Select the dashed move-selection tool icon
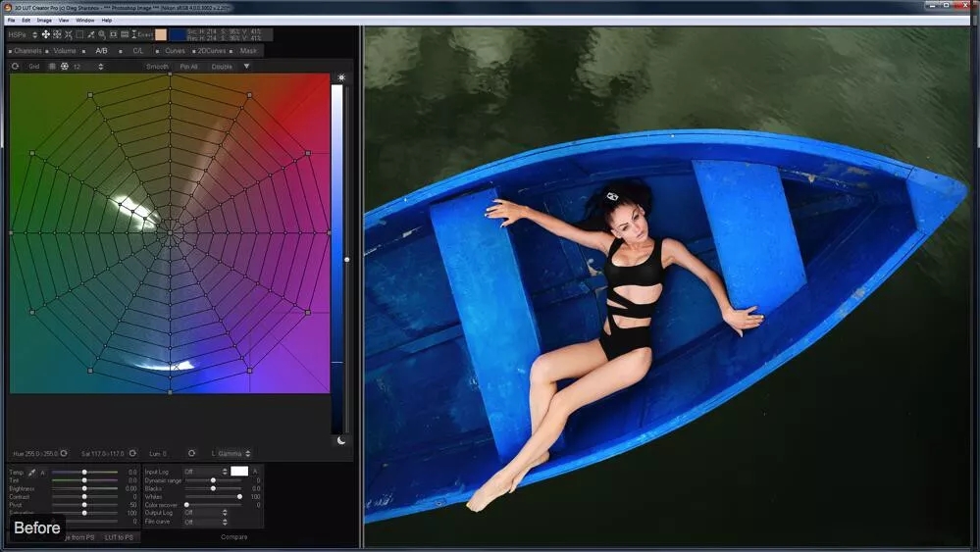Screen dimensions: 980x552 (57, 34)
